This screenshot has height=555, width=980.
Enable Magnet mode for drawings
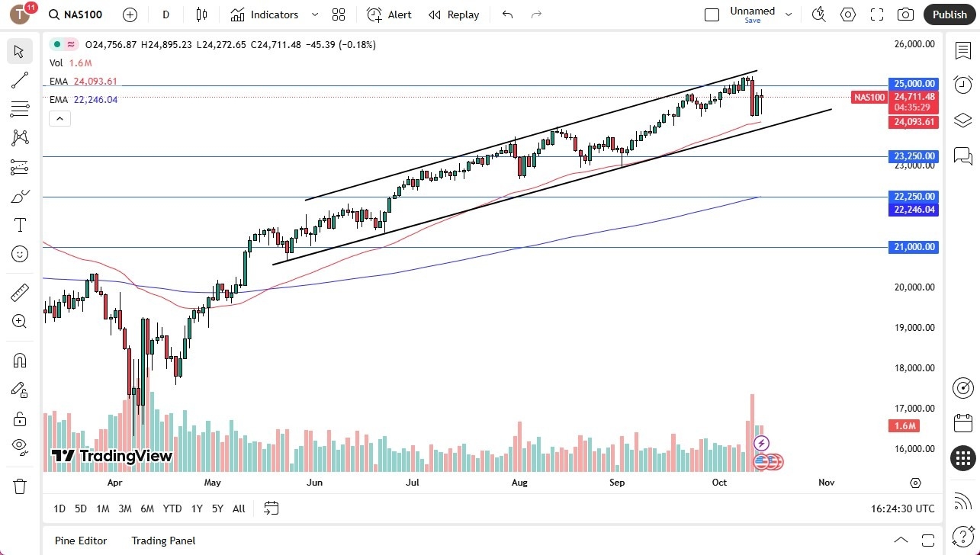(19, 360)
